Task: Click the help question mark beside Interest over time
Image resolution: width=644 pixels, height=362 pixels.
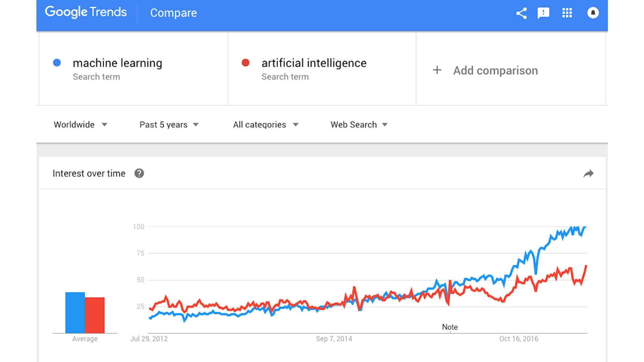Action: 139,173
